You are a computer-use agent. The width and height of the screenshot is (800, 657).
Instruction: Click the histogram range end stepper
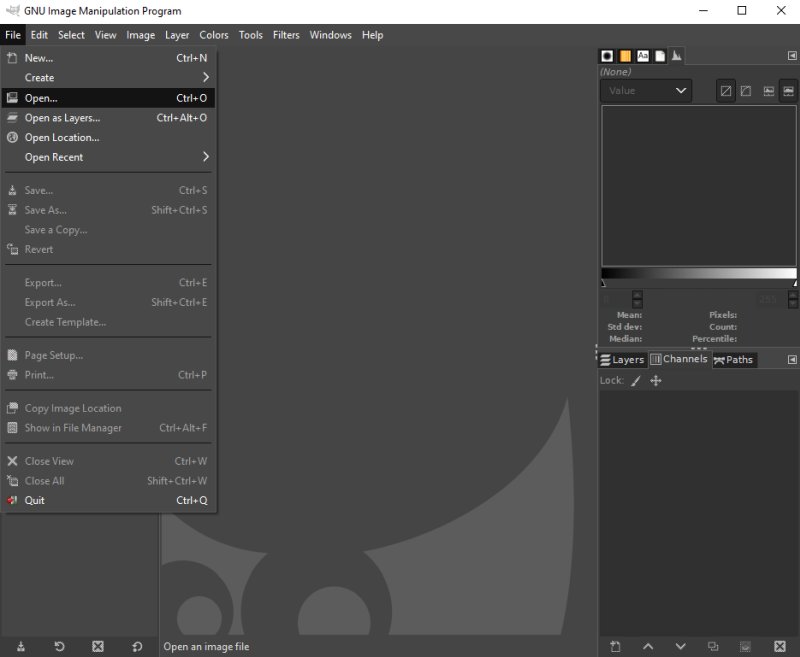pos(792,299)
